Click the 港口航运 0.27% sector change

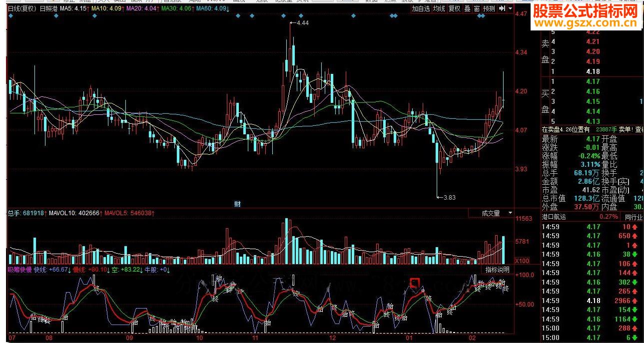click(608, 217)
